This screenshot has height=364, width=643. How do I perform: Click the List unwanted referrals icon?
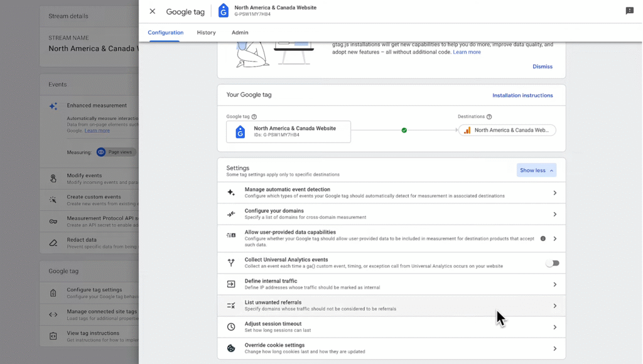(231, 306)
